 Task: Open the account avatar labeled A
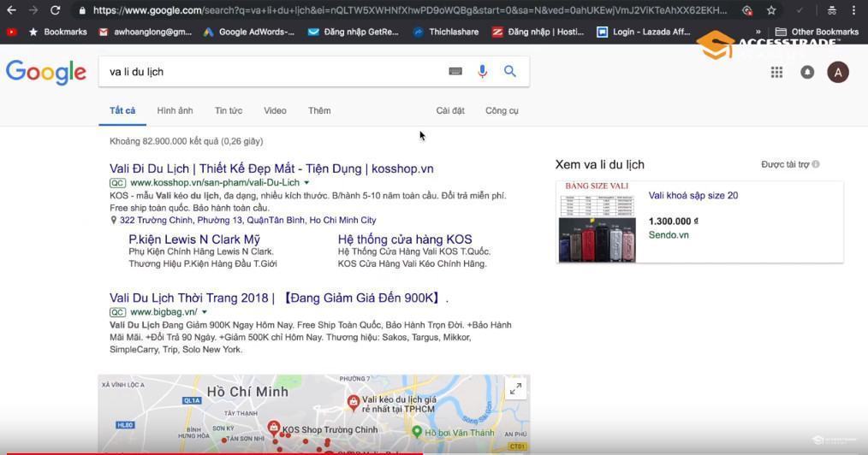(837, 73)
